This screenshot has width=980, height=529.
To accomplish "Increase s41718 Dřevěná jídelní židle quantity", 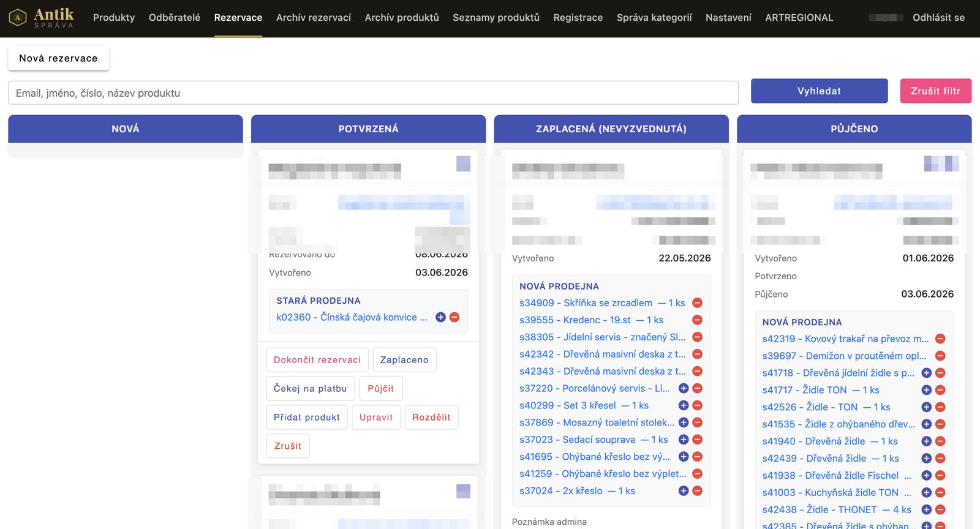I will 927,373.
